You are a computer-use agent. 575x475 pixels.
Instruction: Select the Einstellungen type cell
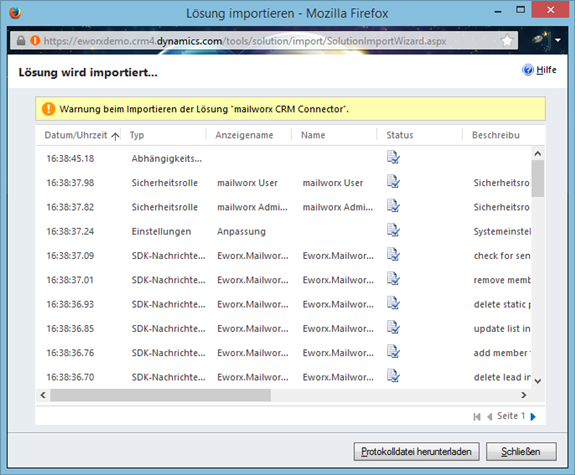[x=161, y=231]
